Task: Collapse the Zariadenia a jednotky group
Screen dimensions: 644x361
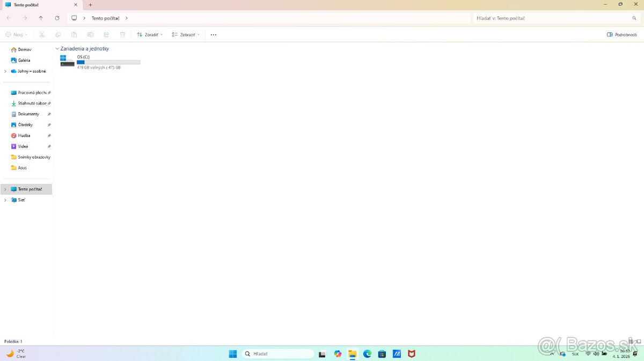Action: 57,49
